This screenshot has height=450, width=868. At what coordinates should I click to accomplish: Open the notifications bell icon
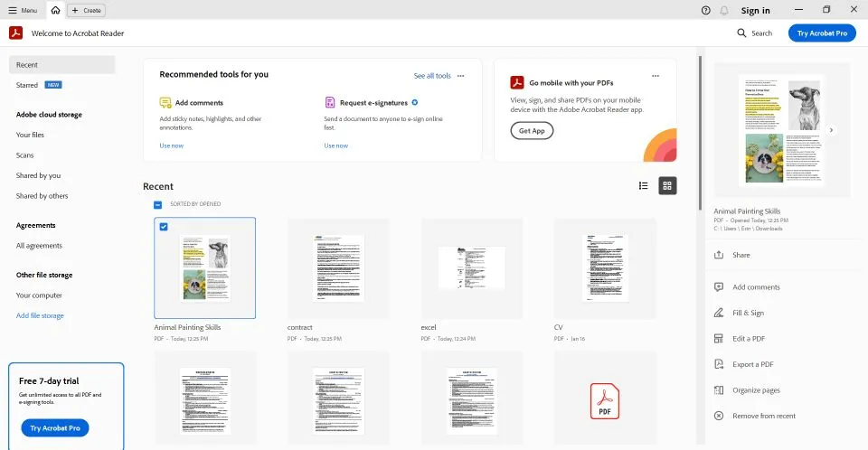coord(724,10)
